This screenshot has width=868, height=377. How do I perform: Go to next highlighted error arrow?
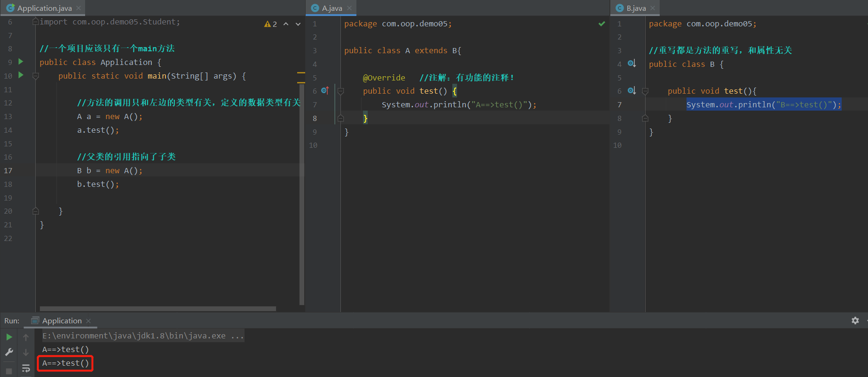click(x=298, y=24)
